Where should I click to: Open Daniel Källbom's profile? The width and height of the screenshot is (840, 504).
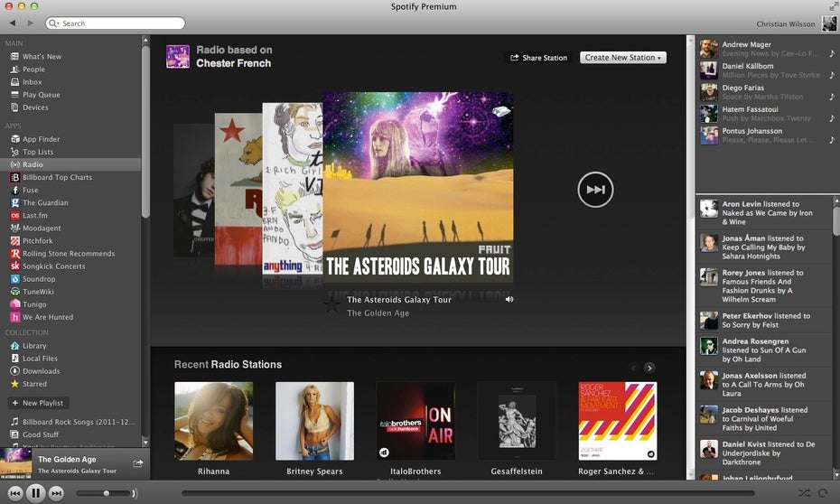click(747, 66)
